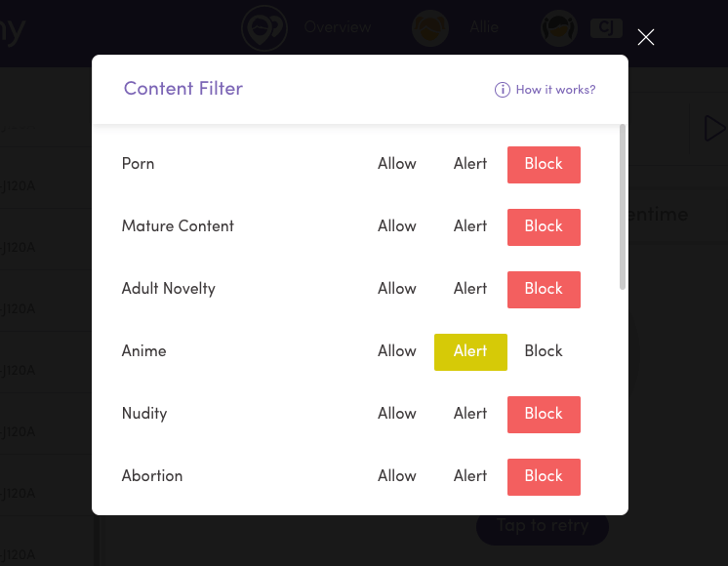The width and height of the screenshot is (728, 566).
Task: Click the content filter list scrollbar
Action: pos(623,207)
